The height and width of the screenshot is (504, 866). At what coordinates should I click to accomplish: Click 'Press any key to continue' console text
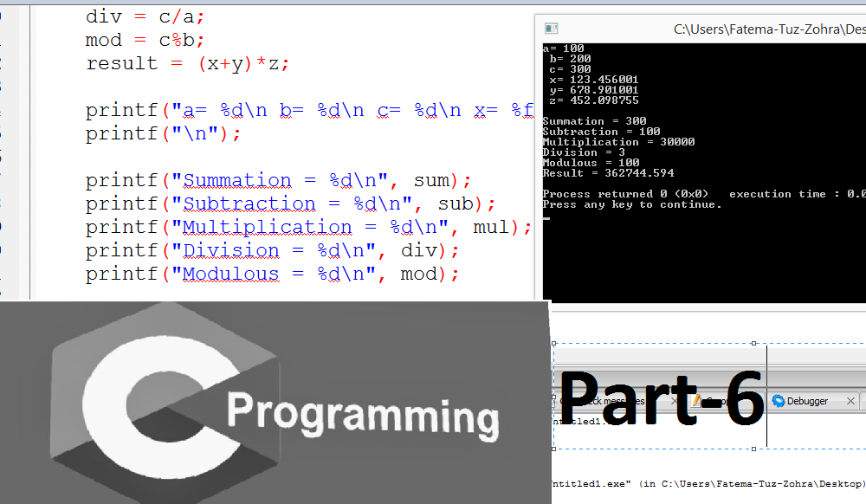631,204
